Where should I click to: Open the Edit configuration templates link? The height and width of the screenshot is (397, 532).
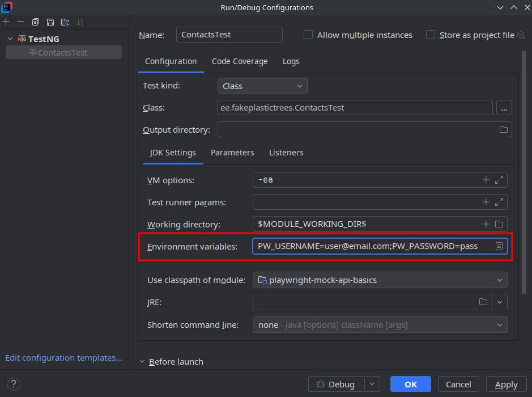pos(63,358)
